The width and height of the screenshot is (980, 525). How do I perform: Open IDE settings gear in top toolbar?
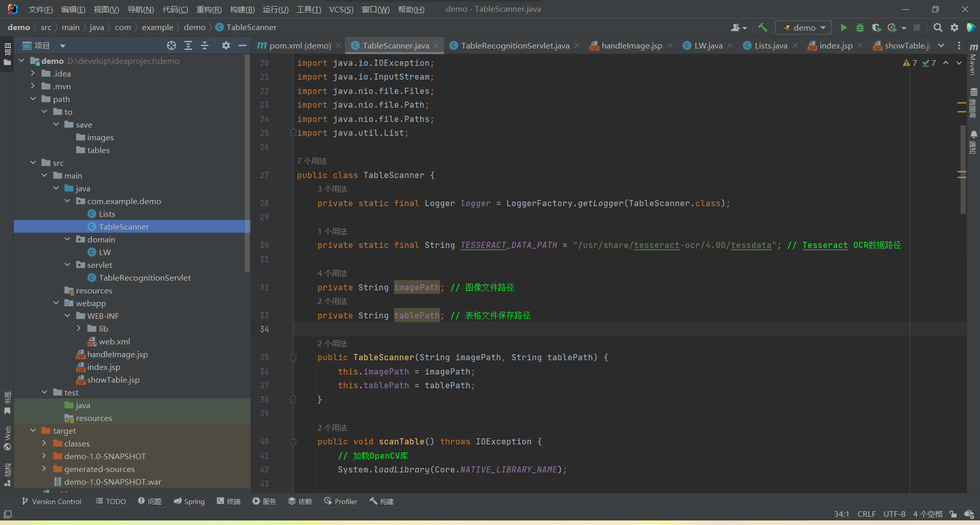[x=954, y=28]
